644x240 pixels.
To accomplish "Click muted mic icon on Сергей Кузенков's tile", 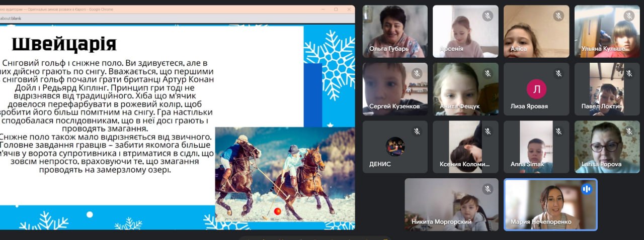I will click(417, 73).
